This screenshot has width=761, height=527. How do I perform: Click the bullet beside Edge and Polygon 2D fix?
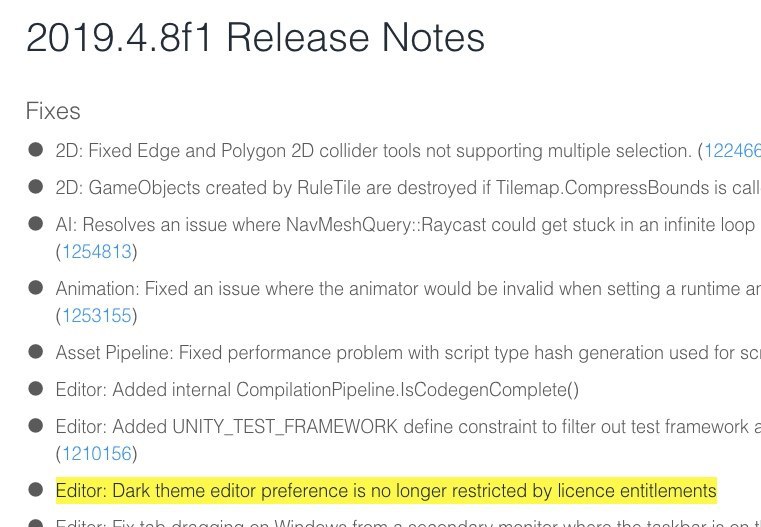tap(36, 150)
